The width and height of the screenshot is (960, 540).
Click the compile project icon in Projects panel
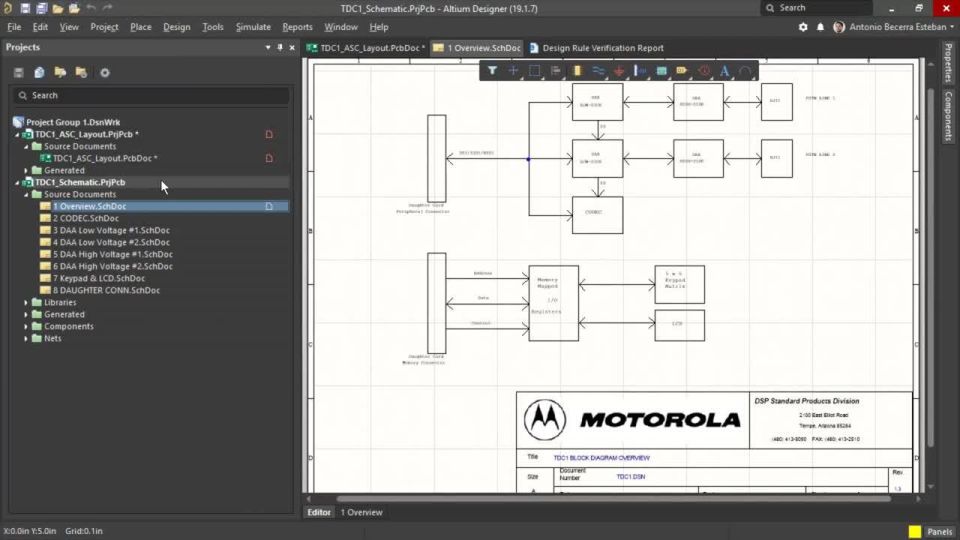pyautogui.click(x=39, y=72)
